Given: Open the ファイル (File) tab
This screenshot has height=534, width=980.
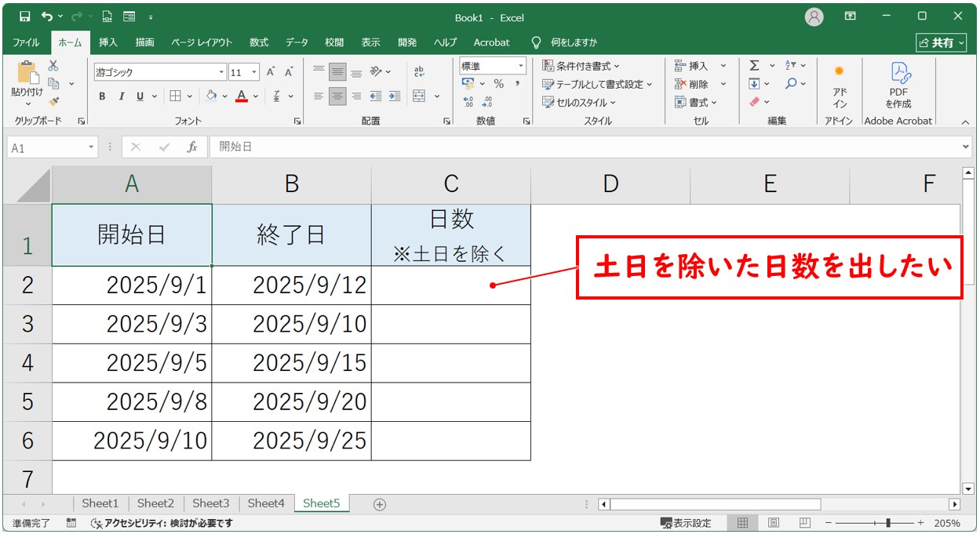Looking at the screenshot, I should pos(26,42).
